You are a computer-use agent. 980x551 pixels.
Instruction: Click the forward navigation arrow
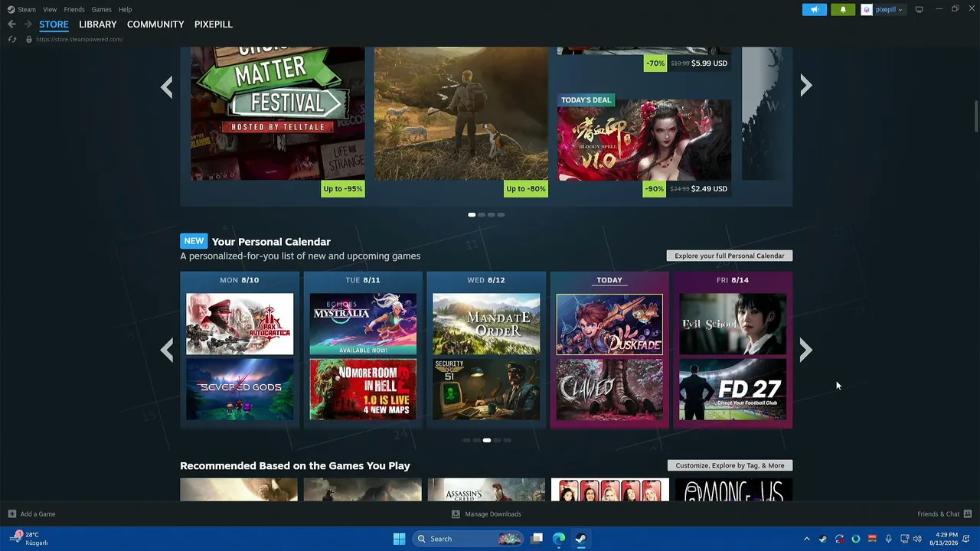(28, 24)
